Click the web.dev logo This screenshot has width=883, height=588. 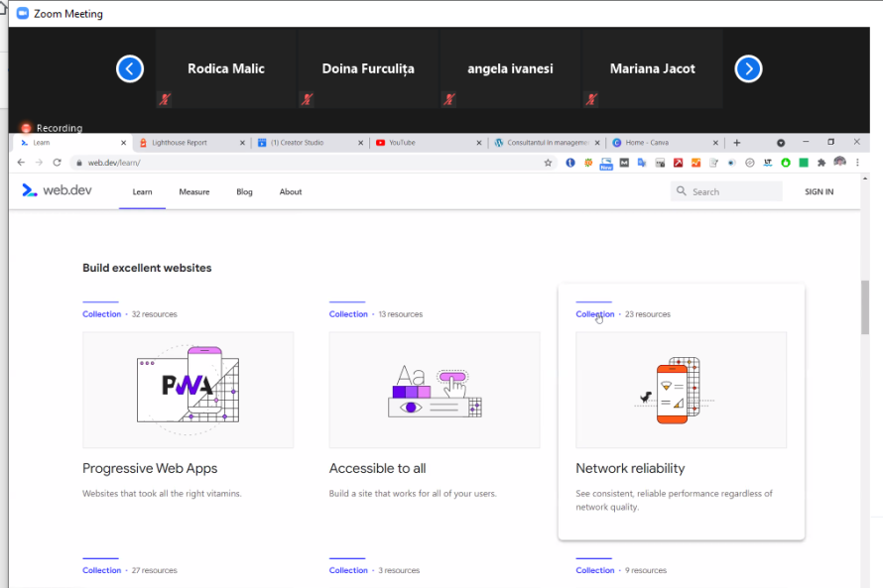pyautogui.click(x=58, y=191)
